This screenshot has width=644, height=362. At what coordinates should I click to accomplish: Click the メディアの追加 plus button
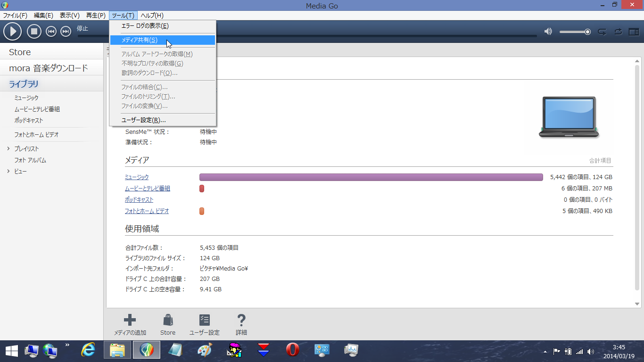(x=130, y=325)
